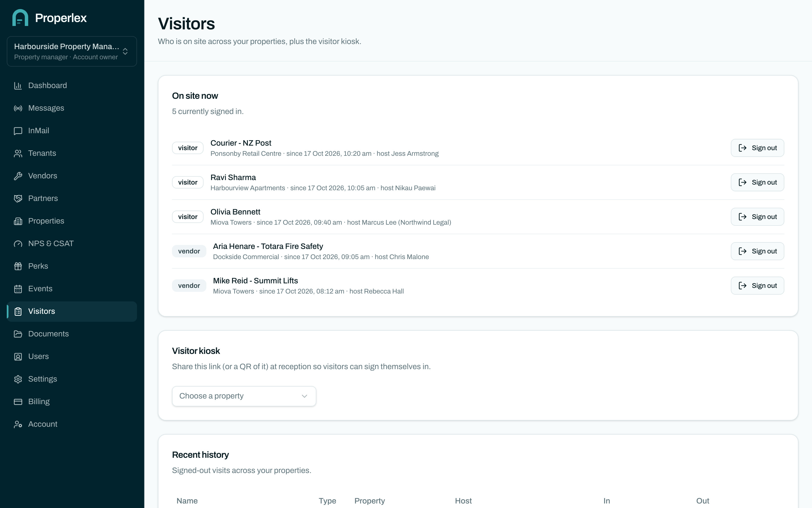Click the Visitors clipboard icon

pyautogui.click(x=18, y=312)
